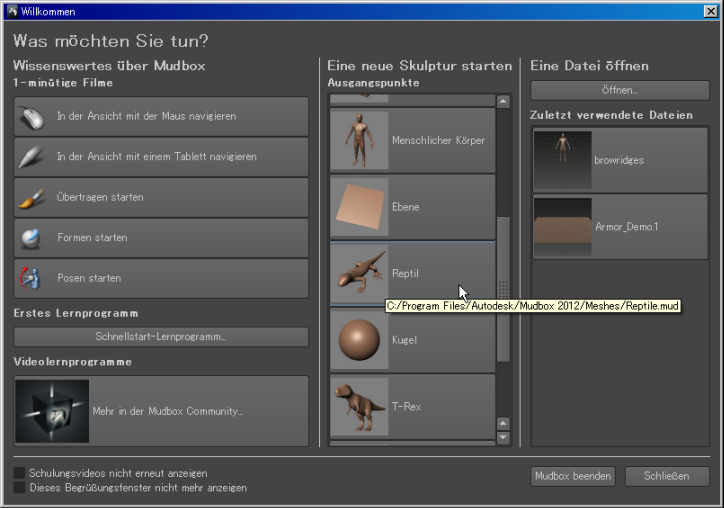The width and height of the screenshot is (724, 508).
Task: Click the 'Menschlicher Körper' label
Action: point(438,140)
